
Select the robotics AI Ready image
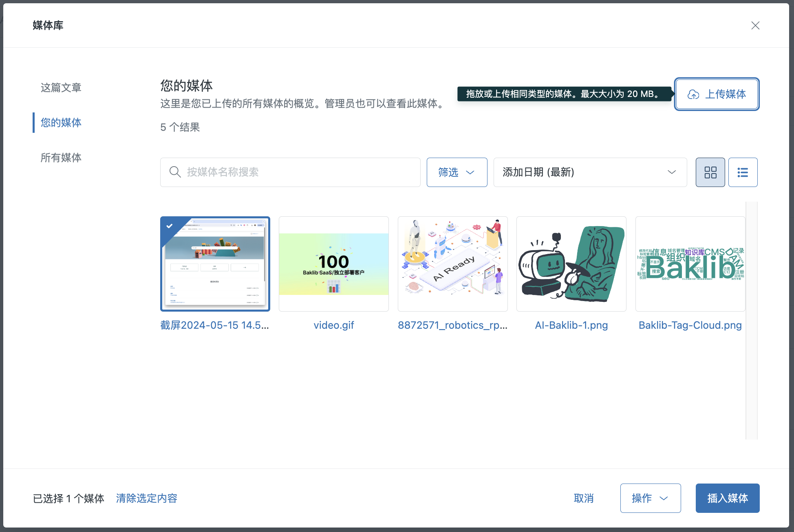(x=452, y=264)
